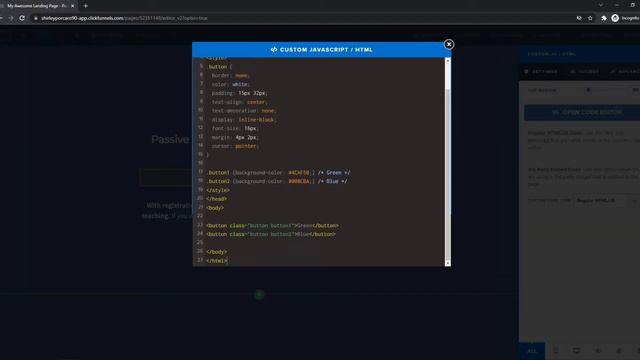
Task: Select the mobile device icon at panel bottom
Action: click(556, 351)
